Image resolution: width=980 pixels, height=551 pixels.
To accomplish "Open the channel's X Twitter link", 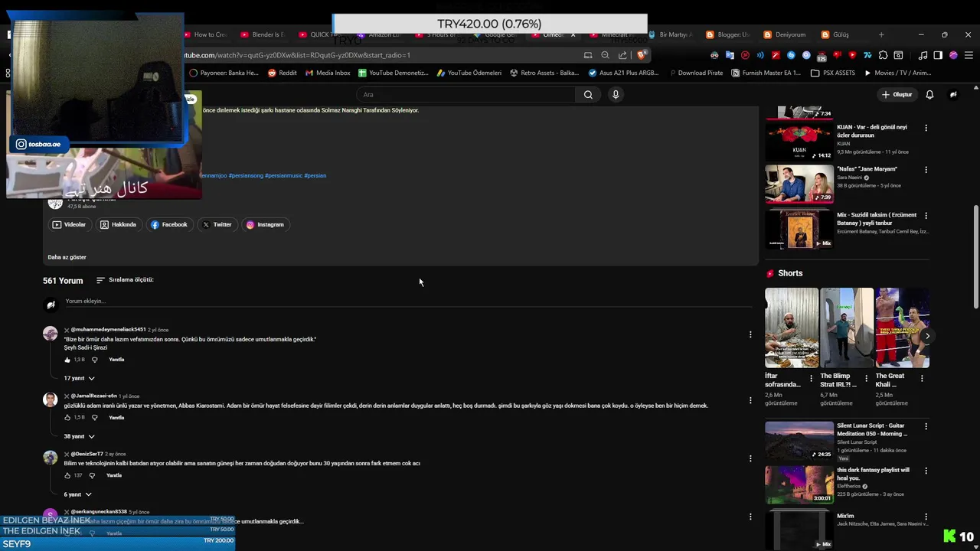I will (217, 225).
